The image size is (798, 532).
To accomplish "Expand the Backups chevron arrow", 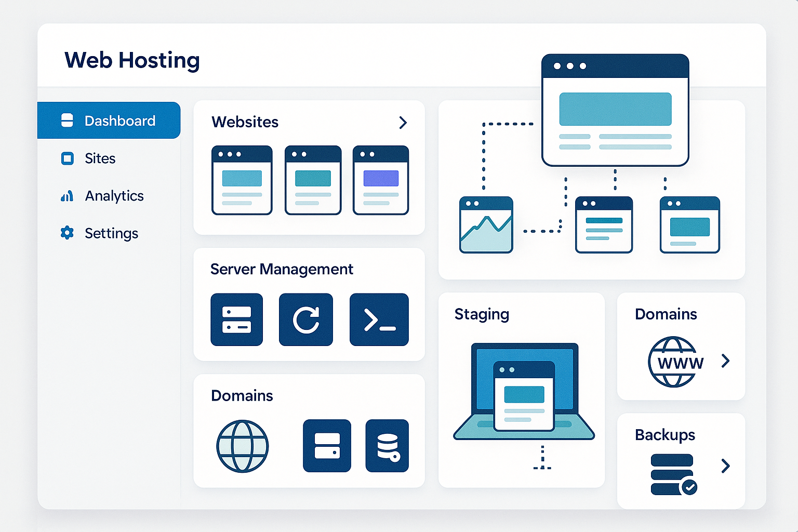I will click(x=726, y=466).
